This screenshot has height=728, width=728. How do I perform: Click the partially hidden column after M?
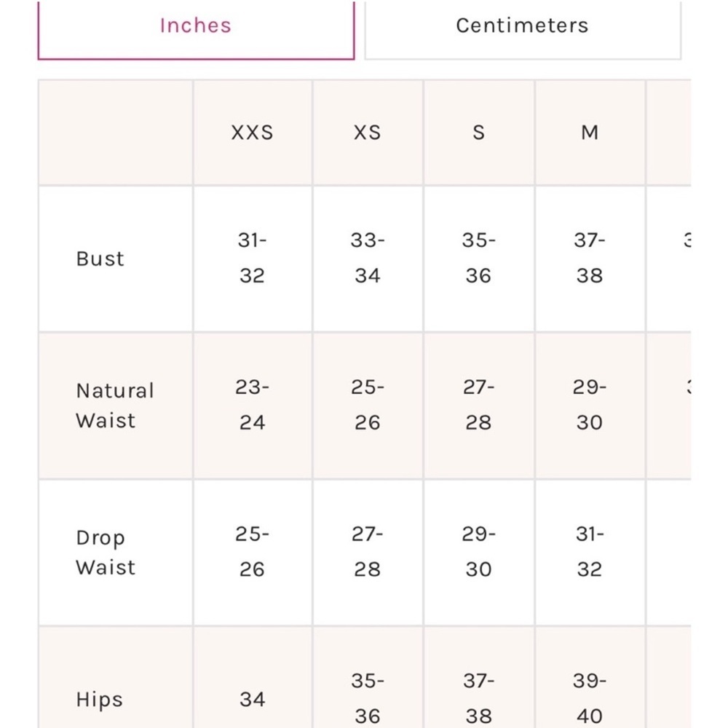tap(668, 132)
